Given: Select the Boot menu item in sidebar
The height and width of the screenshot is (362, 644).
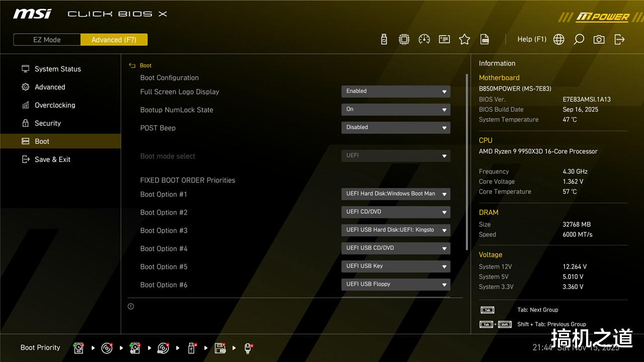Looking at the screenshot, I should [x=60, y=141].
